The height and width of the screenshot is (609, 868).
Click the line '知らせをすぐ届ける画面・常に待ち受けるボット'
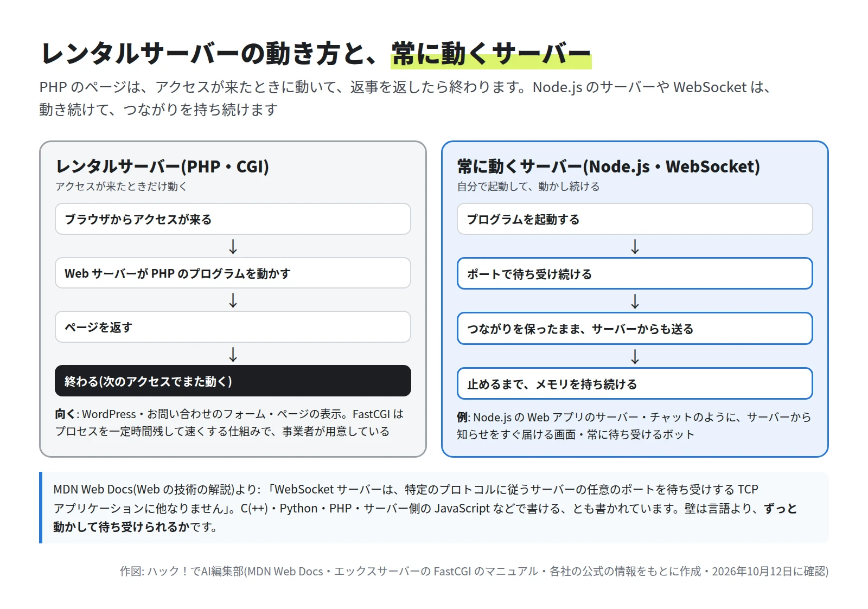click(x=576, y=434)
